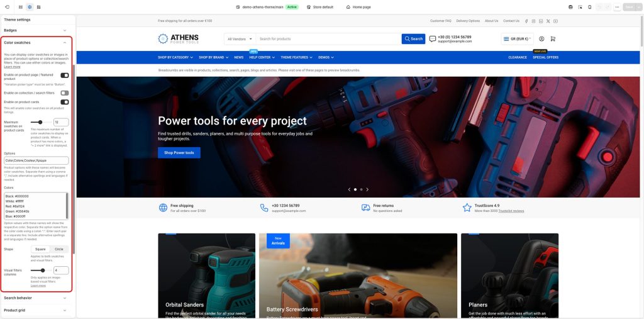The image size is (644, 319).
Task: Click the TrustScore star icon
Action: (467, 208)
